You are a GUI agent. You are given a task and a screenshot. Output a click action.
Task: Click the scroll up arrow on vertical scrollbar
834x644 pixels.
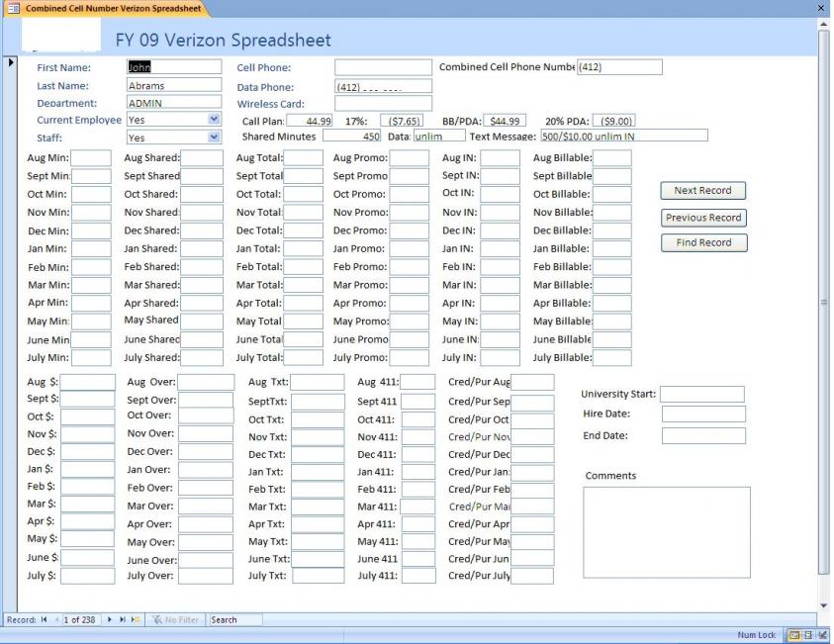pos(824,25)
